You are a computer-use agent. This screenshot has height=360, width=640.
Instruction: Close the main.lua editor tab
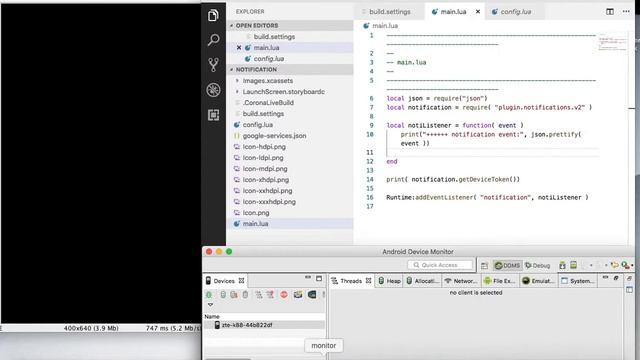478,11
